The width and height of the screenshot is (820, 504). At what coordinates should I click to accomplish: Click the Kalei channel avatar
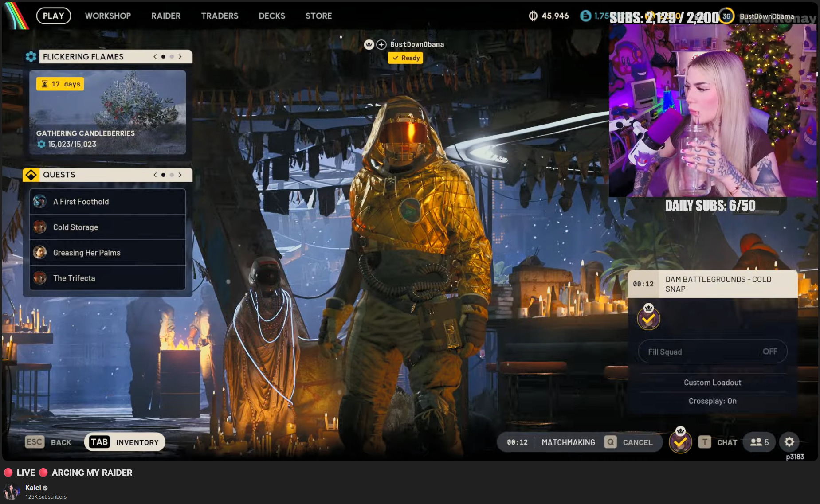12,492
